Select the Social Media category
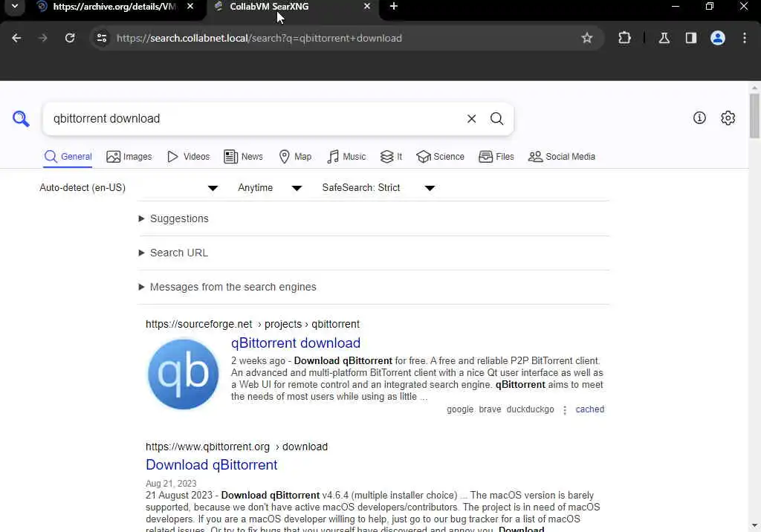The image size is (761, 532). tap(562, 157)
